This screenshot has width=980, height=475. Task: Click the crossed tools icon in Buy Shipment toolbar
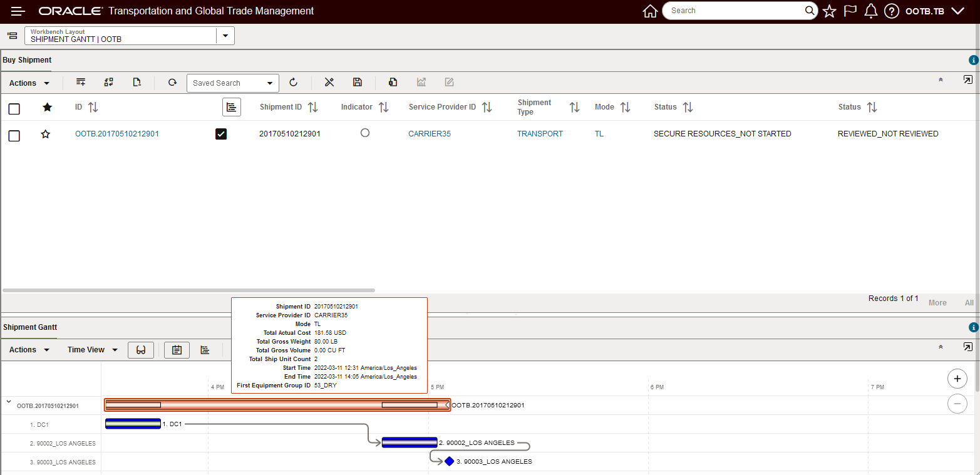click(x=329, y=82)
